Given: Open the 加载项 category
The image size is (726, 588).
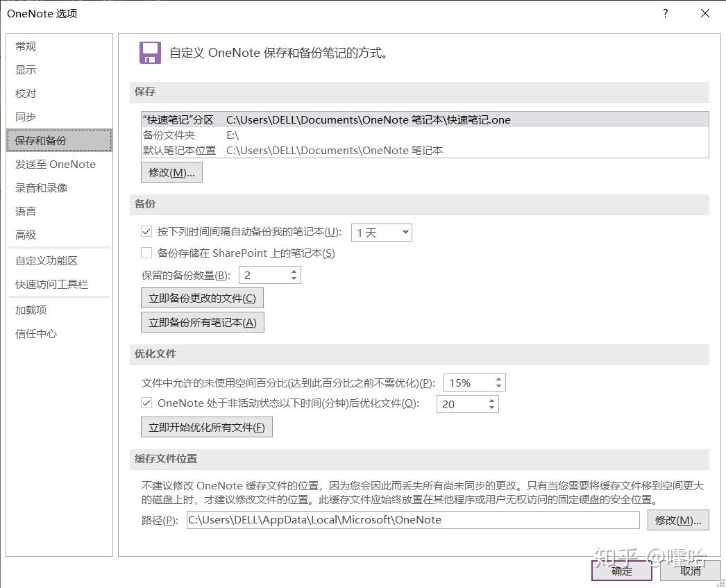Looking at the screenshot, I should 31,310.
